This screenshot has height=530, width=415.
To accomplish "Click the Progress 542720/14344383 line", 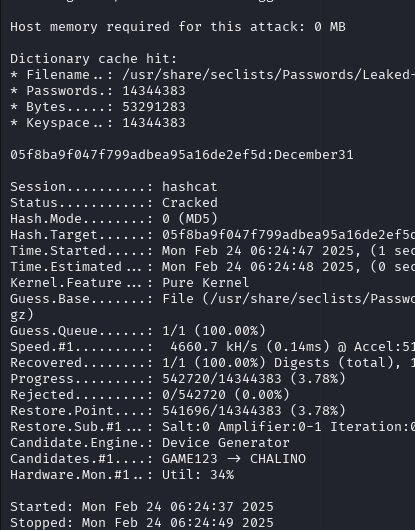I will [x=178, y=379].
